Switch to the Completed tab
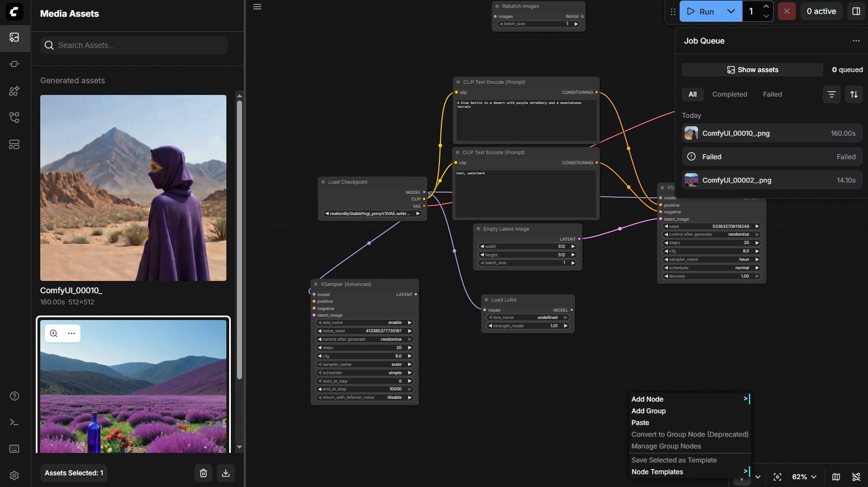Viewport: 868px width, 487px height. (729, 94)
